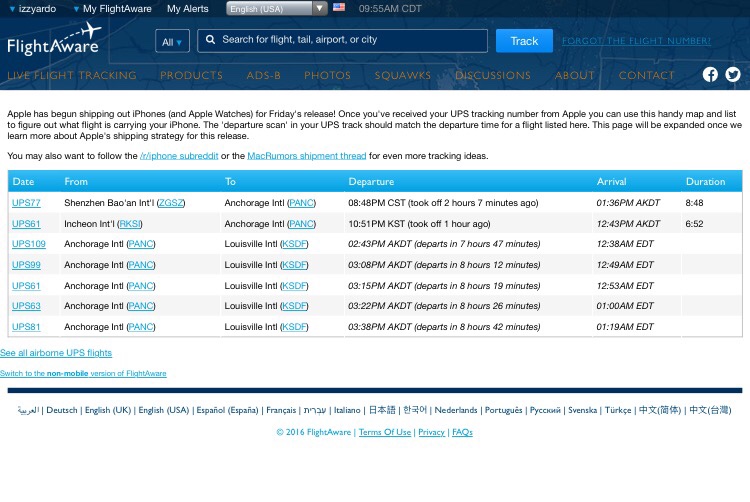Click the search magnifier icon

pyautogui.click(x=210, y=40)
